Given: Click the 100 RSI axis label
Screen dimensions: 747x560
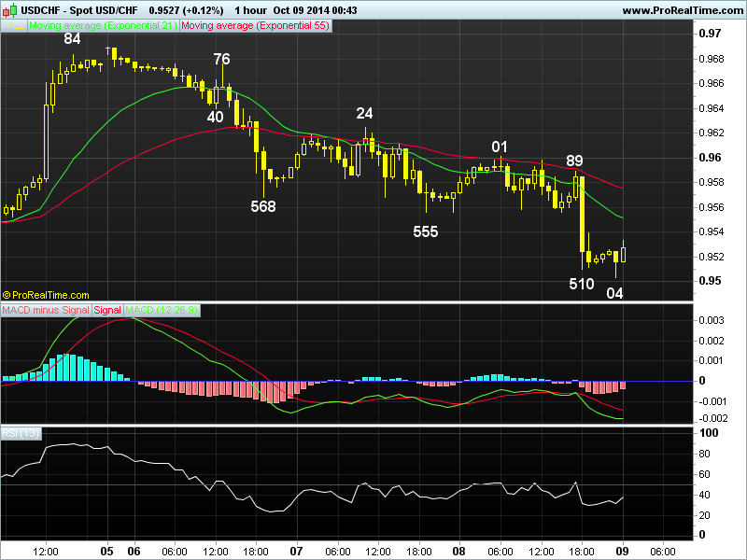Looking at the screenshot, I should click(709, 433).
